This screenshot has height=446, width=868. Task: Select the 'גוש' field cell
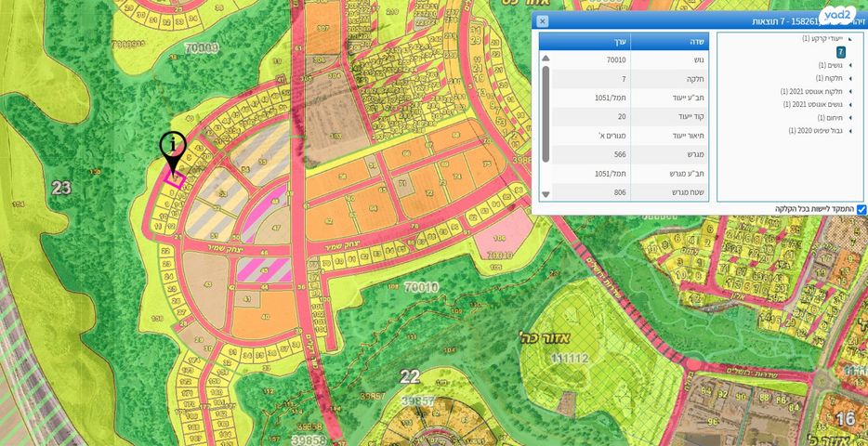click(x=670, y=59)
